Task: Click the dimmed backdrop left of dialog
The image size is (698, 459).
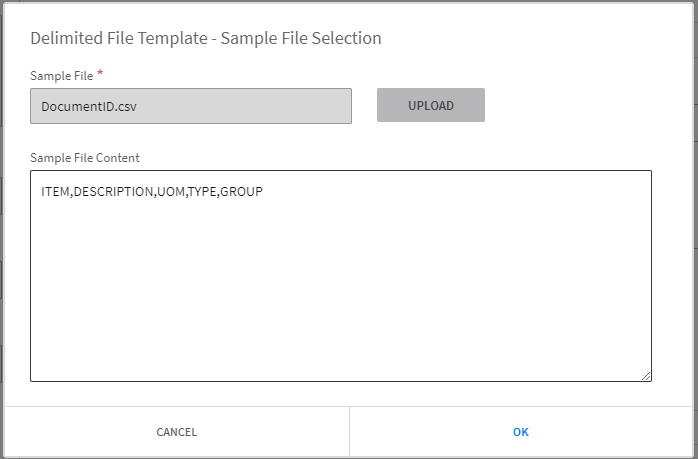Action: click(x=1, y=230)
